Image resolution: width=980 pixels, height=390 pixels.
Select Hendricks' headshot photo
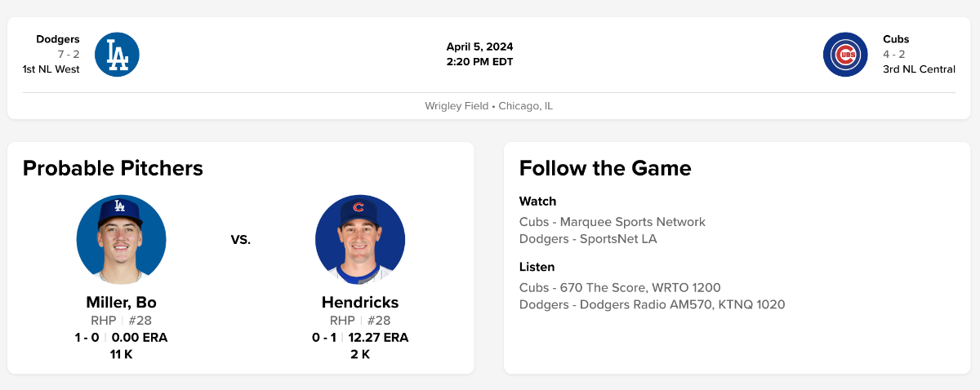(x=360, y=240)
